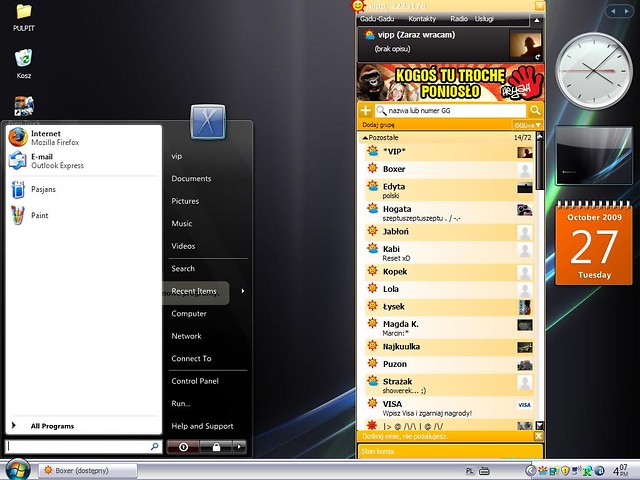Screen dimensions: 640x480
Task: Open the GGLive dropdown
Action: tap(527, 125)
